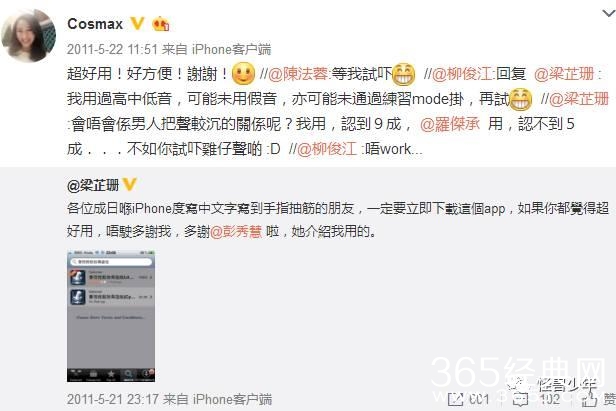
Task: Open the comment icon showing 102
Action: coord(521,400)
